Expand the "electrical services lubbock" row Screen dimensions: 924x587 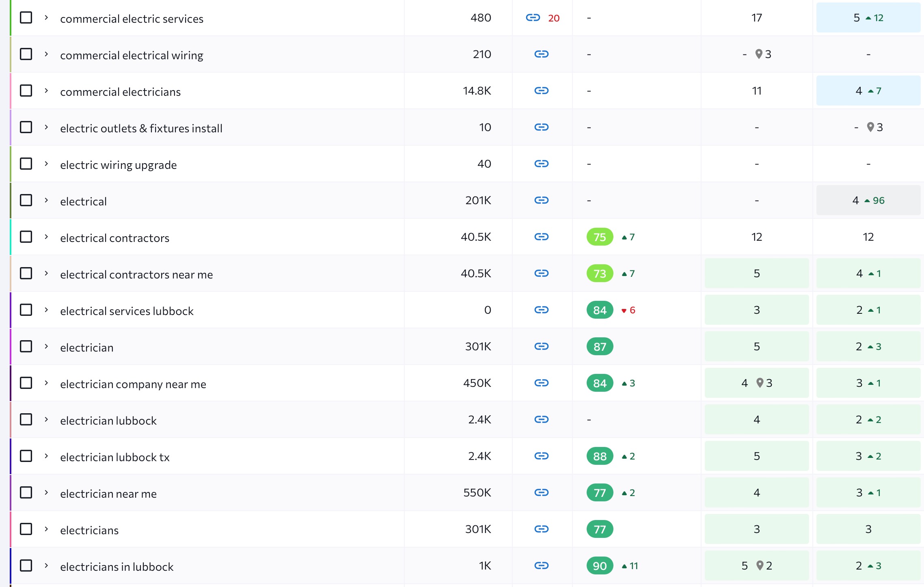(x=46, y=309)
